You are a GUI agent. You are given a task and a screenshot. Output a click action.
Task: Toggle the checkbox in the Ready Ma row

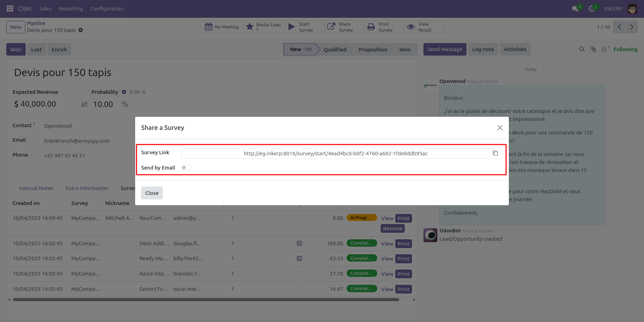click(x=299, y=258)
